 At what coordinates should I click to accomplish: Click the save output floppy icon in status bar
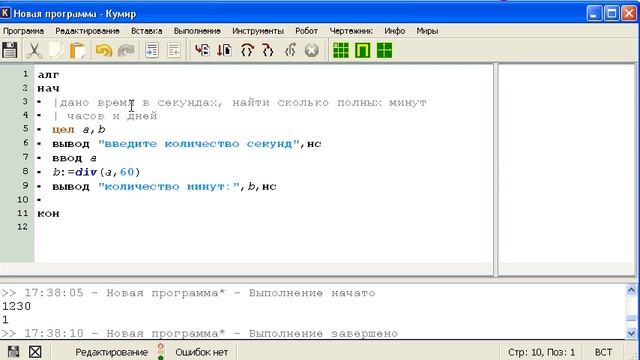click(13, 352)
